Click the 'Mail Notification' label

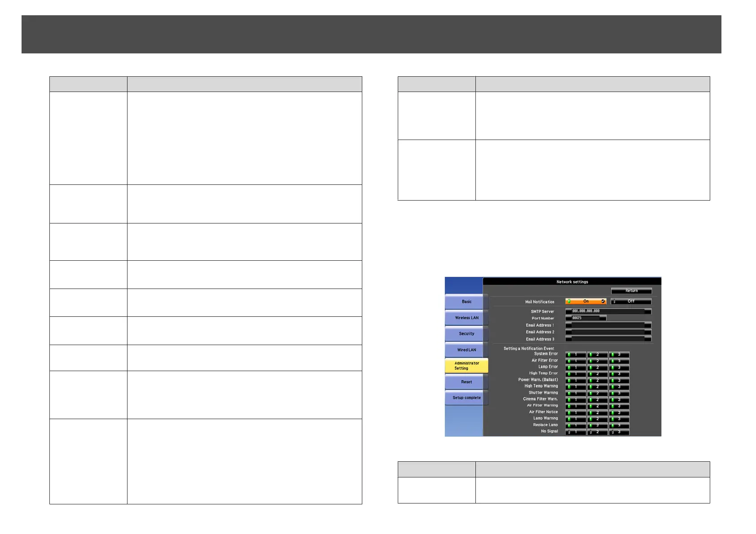click(x=540, y=302)
